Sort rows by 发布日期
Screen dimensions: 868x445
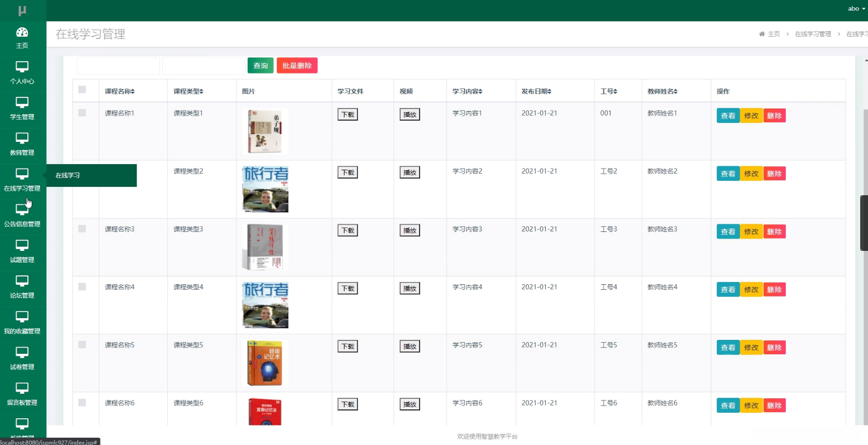pos(536,91)
